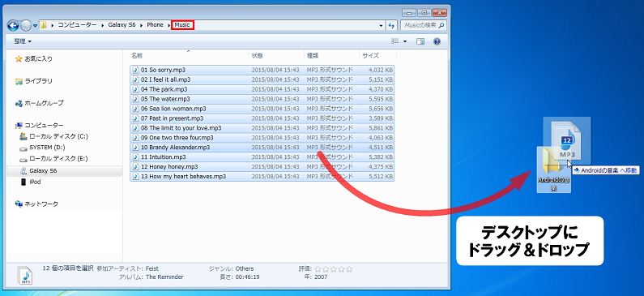Viewport: 644px width, 296px height.
Task: Open the Help icon
Action: 437,41
